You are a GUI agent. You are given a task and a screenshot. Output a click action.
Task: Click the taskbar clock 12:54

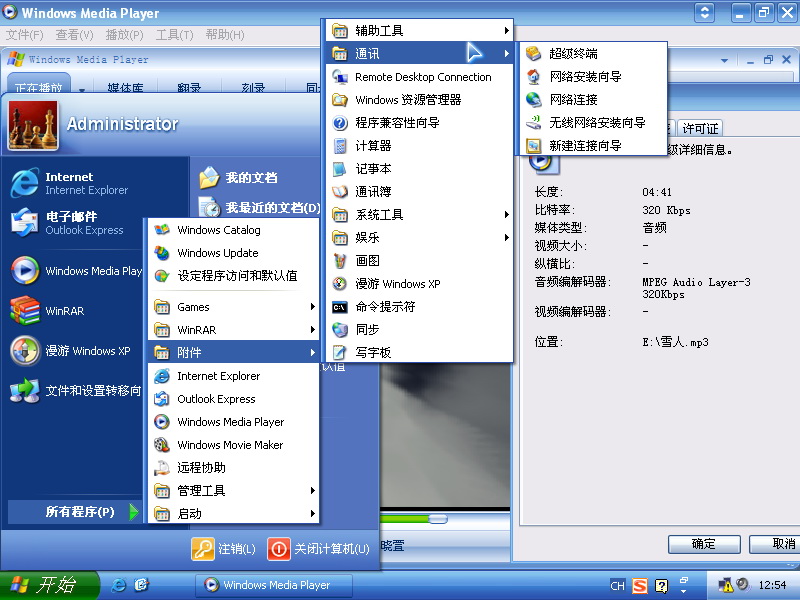772,585
